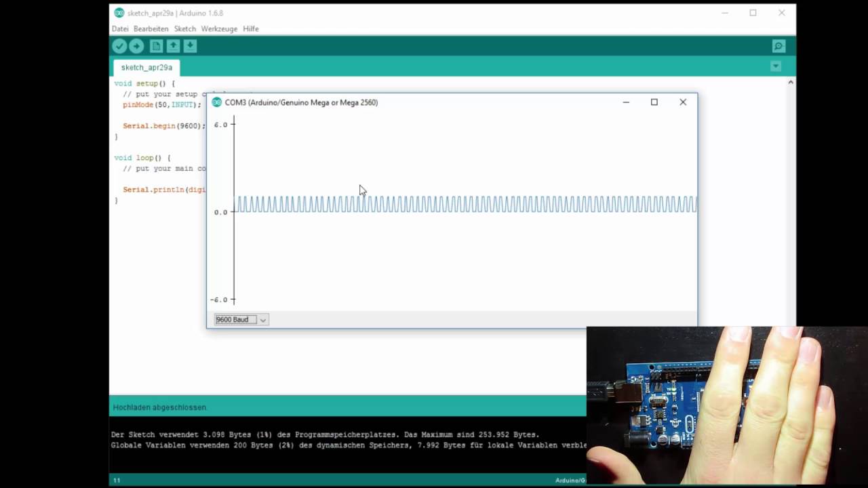Image resolution: width=868 pixels, height=488 pixels.
Task: Click the editor scrollbar up arrow
Action: click(x=791, y=82)
